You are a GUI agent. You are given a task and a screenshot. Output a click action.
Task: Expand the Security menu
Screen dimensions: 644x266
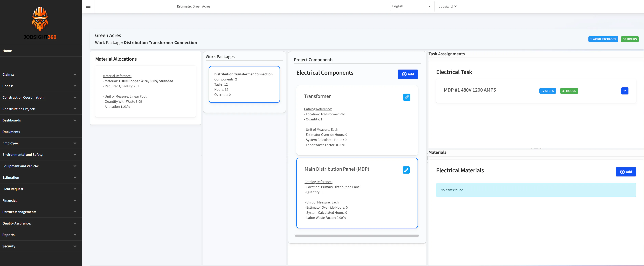tap(41, 246)
